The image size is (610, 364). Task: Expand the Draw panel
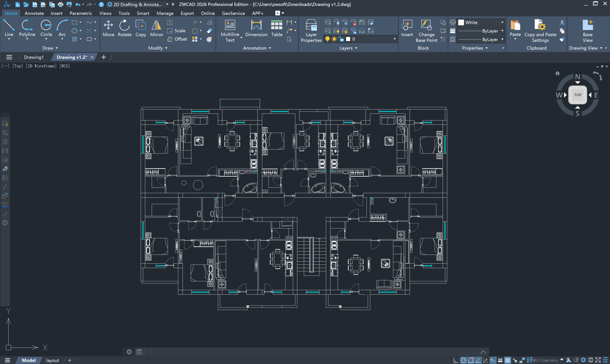click(50, 48)
